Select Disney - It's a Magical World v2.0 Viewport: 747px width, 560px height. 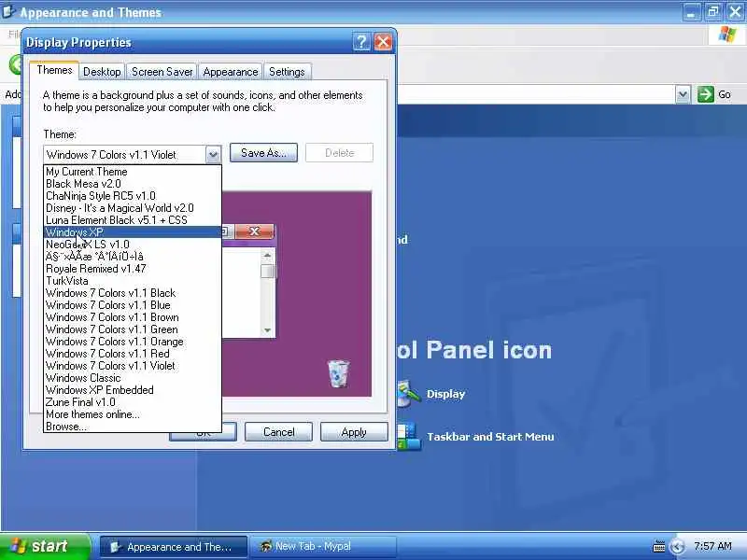coord(133,207)
